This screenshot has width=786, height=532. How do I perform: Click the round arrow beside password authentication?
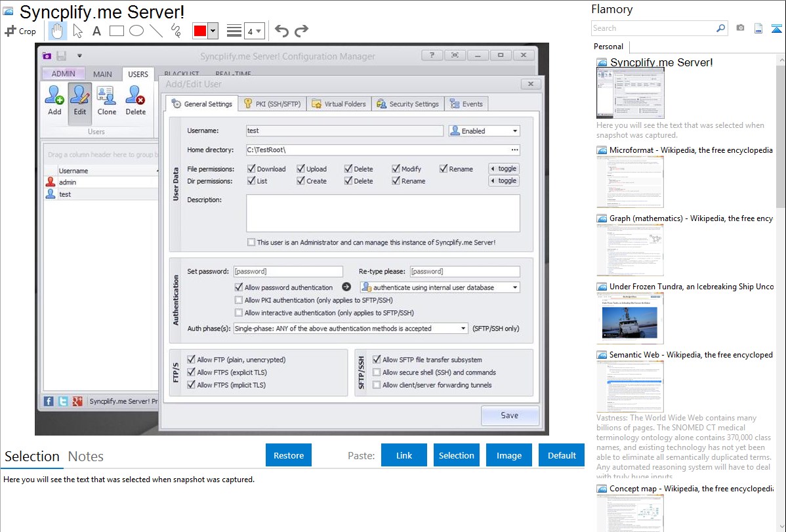[346, 287]
